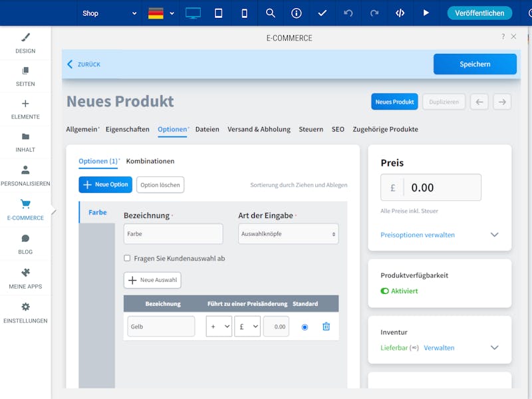Click the Speichern button
Image resolution: width=532 pixels, height=399 pixels.
475,64
